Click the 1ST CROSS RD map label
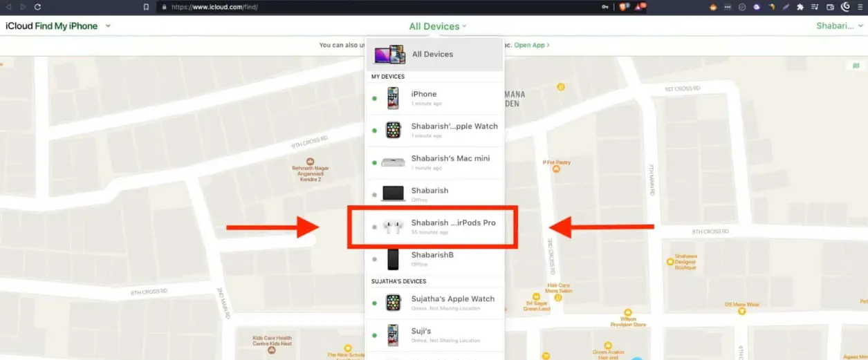This screenshot has width=868, height=360. pos(682,89)
